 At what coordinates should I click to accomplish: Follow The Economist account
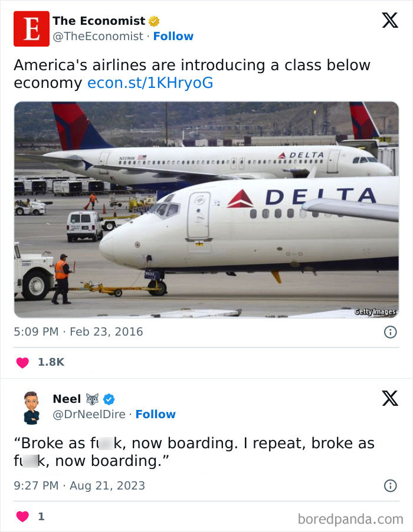point(173,37)
